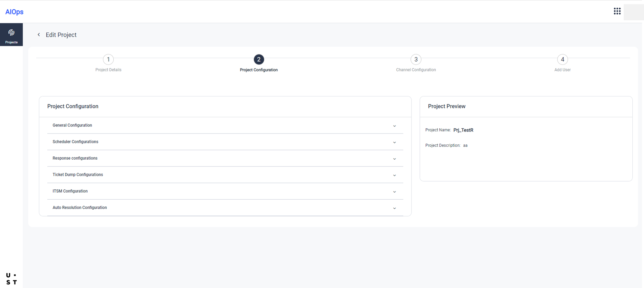Click the back arrow beside Edit Project
Viewport: 644px width, 288px height.
[x=39, y=35]
